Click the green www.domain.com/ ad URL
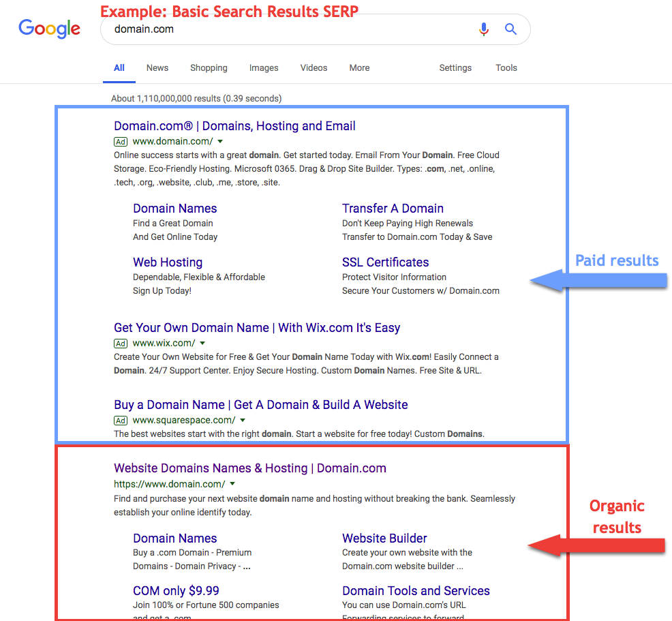The image size is (672, 621). coord(172,141)
